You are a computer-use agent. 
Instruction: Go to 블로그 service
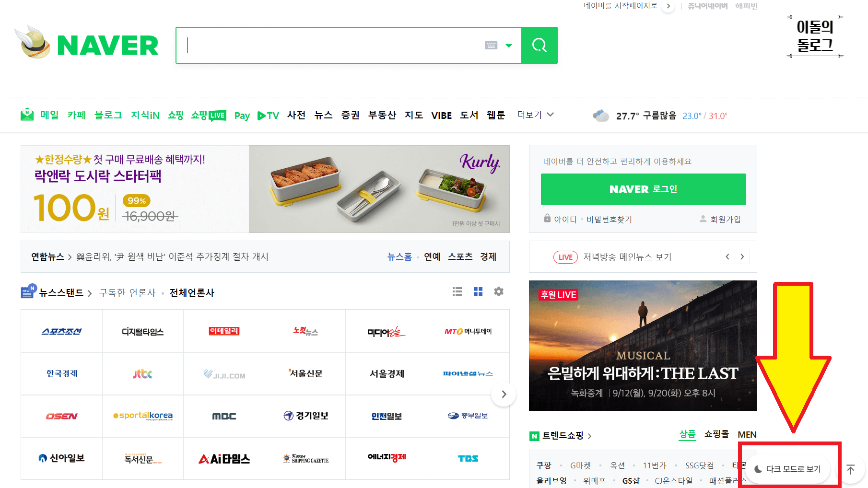[108, 115]
